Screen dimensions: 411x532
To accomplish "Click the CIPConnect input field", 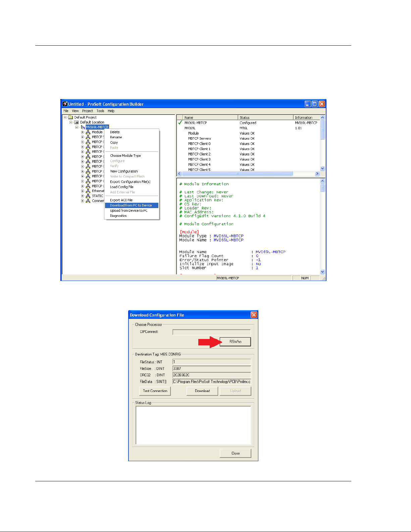I will coord(211,332).
